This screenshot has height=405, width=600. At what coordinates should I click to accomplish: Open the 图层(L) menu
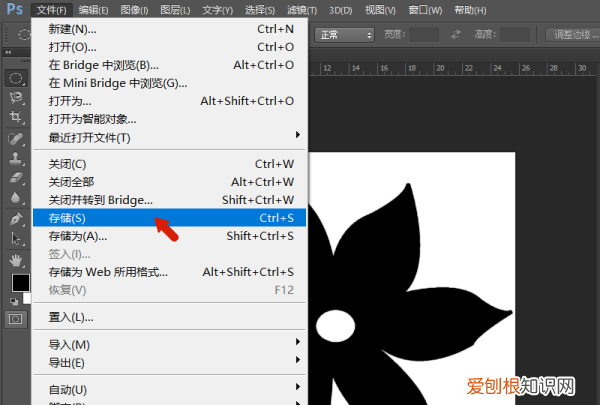coord(175,10)
